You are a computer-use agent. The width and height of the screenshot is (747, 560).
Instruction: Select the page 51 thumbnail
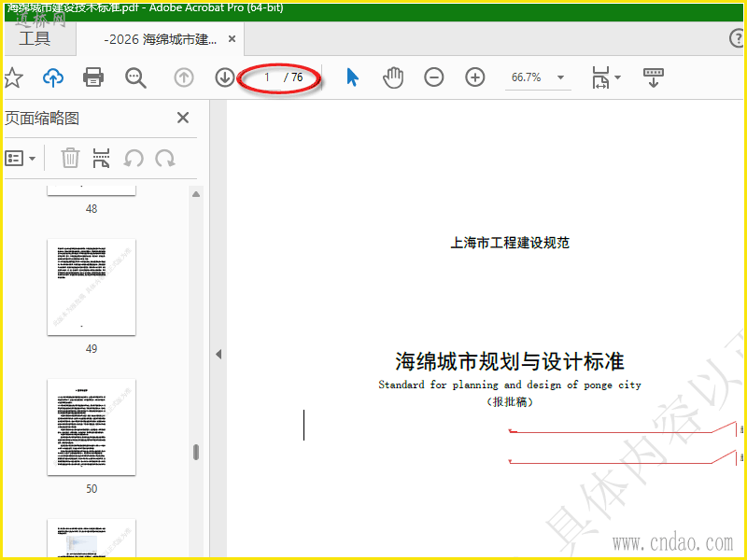click(x=92, y=539)
